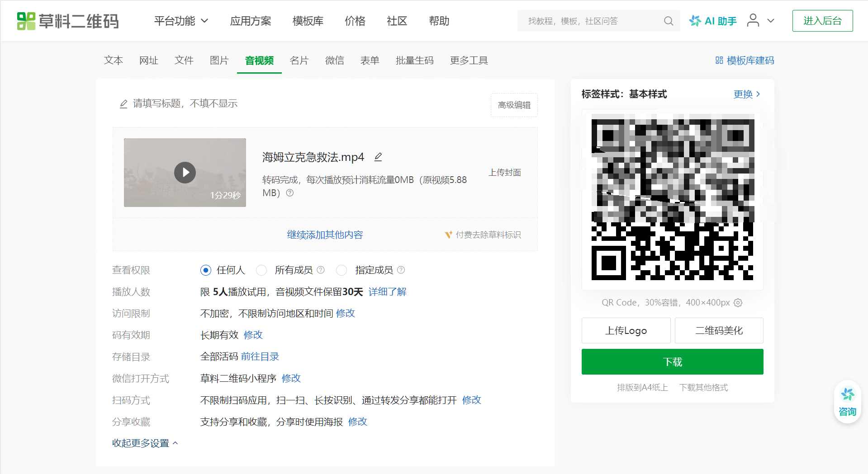Expand the account dropdown arrow

click(771, 21)
